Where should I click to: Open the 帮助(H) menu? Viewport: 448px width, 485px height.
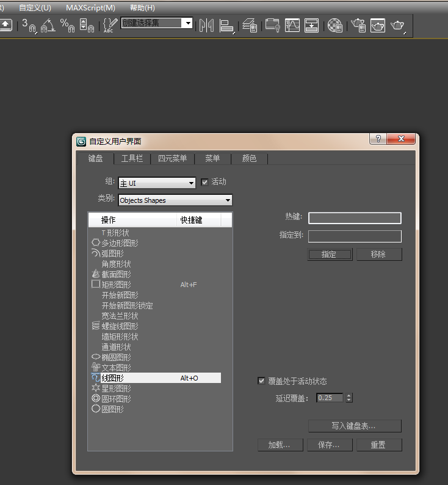point(142,8)
